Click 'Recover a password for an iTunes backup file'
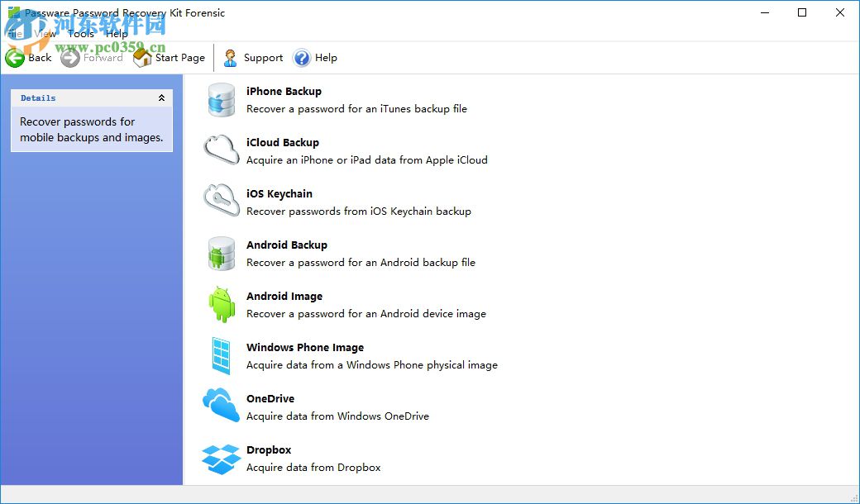Screen dimensions: 860x504 (357, 108)
